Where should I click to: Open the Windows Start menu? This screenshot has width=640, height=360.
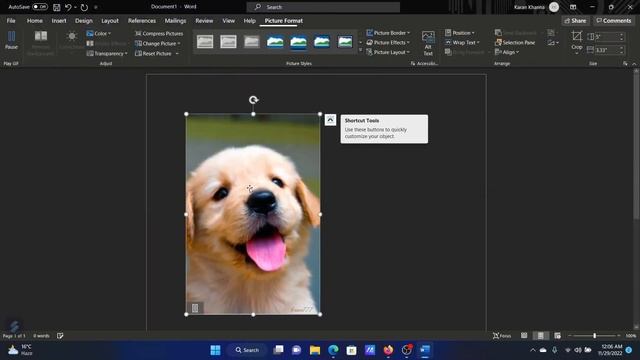pos(216,350)
